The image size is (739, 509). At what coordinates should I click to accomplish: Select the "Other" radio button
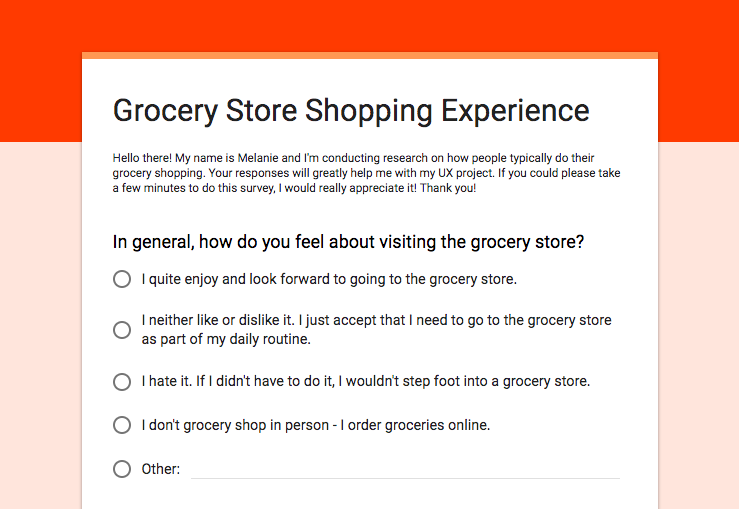point(122,469)
